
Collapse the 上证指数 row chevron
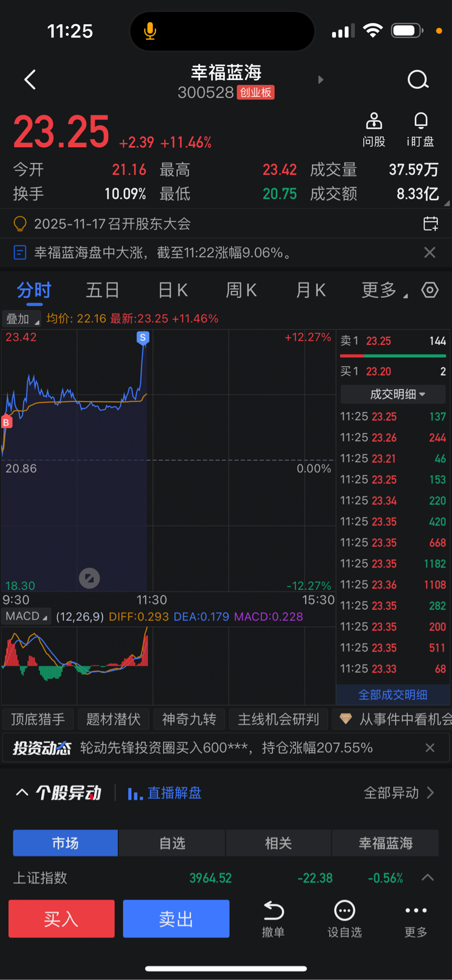click(x=428, y=878)
